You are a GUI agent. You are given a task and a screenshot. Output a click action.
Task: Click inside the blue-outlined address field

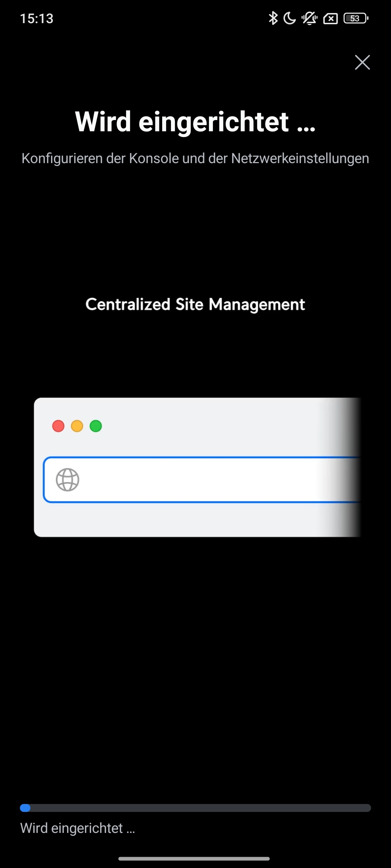pos(202,480)
